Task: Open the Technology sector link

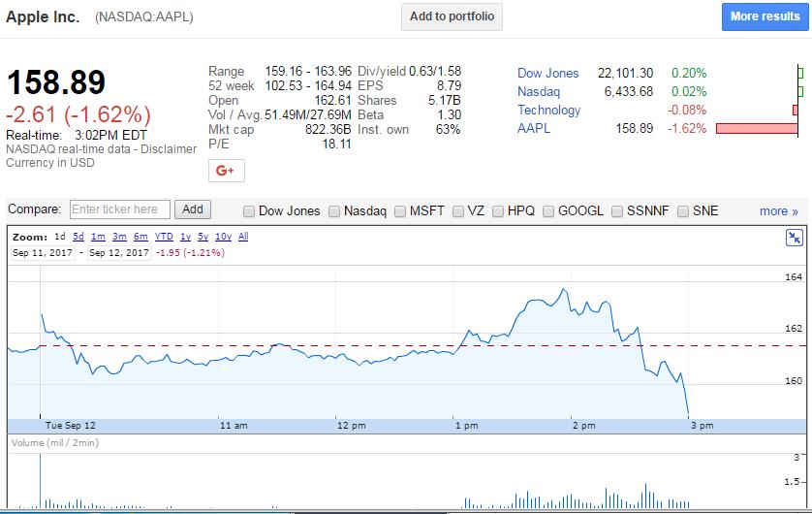Action: click(549, 111)
